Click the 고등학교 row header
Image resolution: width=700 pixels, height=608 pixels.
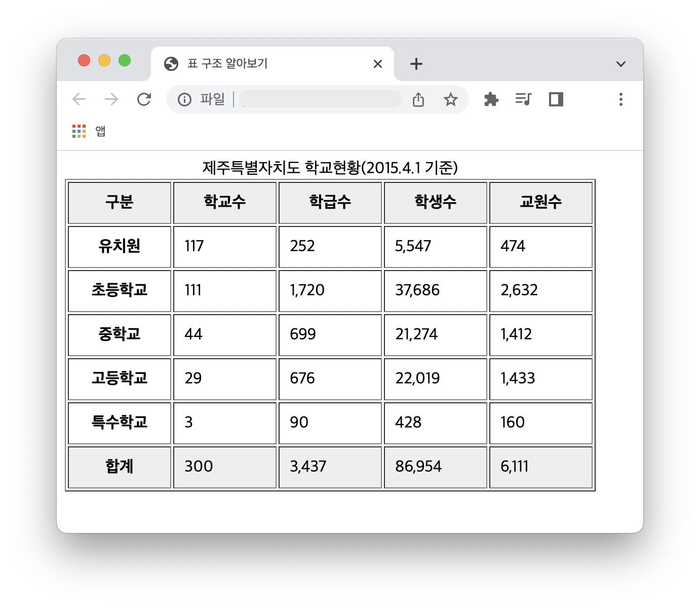click(120, 379)
